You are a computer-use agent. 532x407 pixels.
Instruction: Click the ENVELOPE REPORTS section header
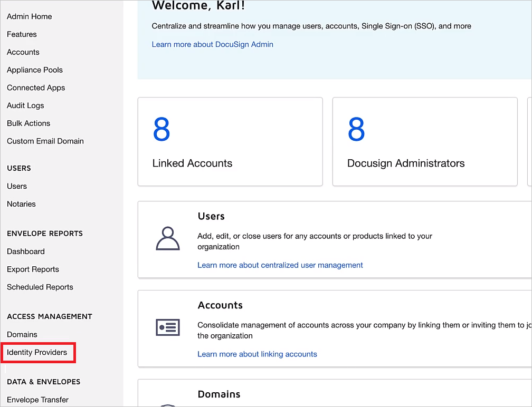[x=45, y=234]
